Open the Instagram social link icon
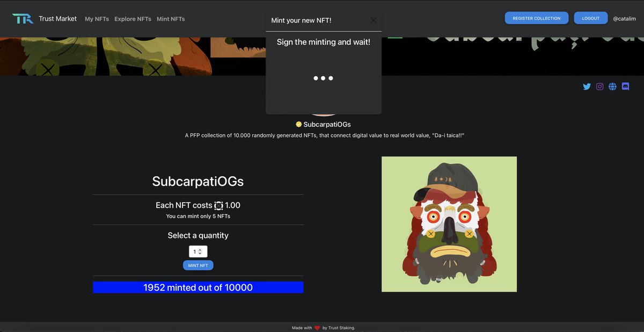The height and width of the screenshot is (332, 644). 600,86
